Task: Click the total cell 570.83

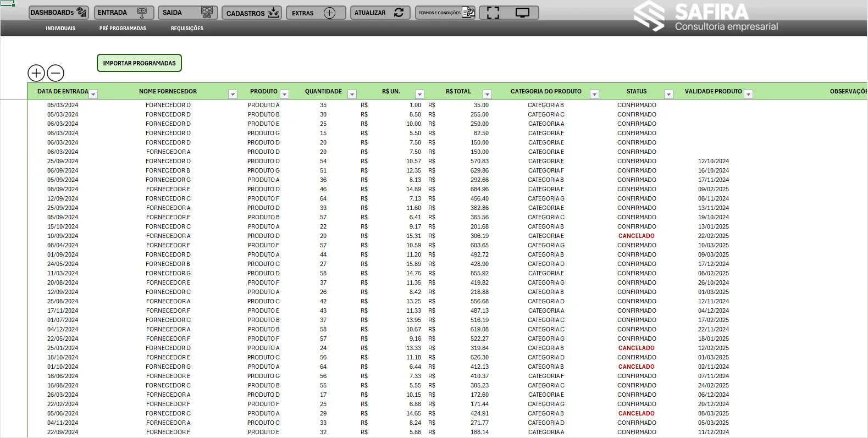Action: point(479,161)
